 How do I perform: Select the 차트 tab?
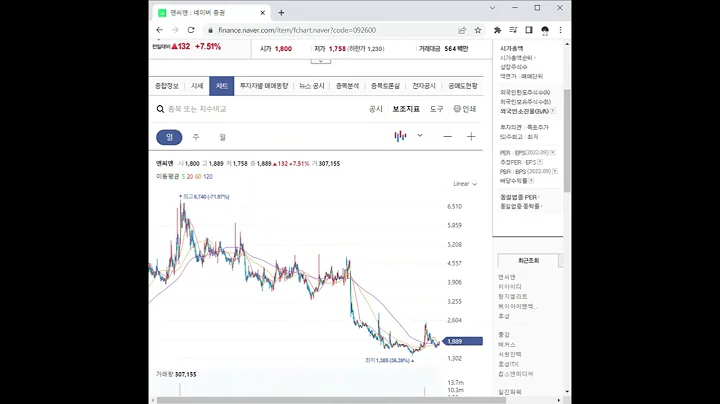[x=222, y=86]
